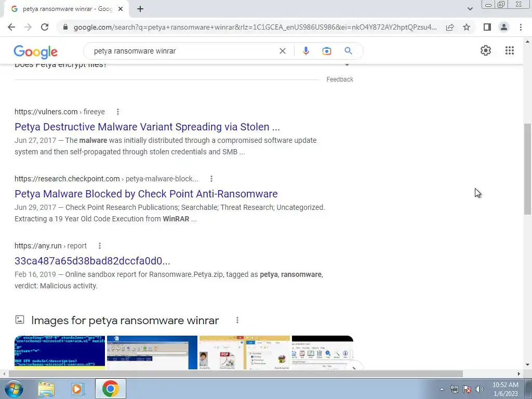Open options for Images section
532x399 pixels.
(x=237, y=320)
